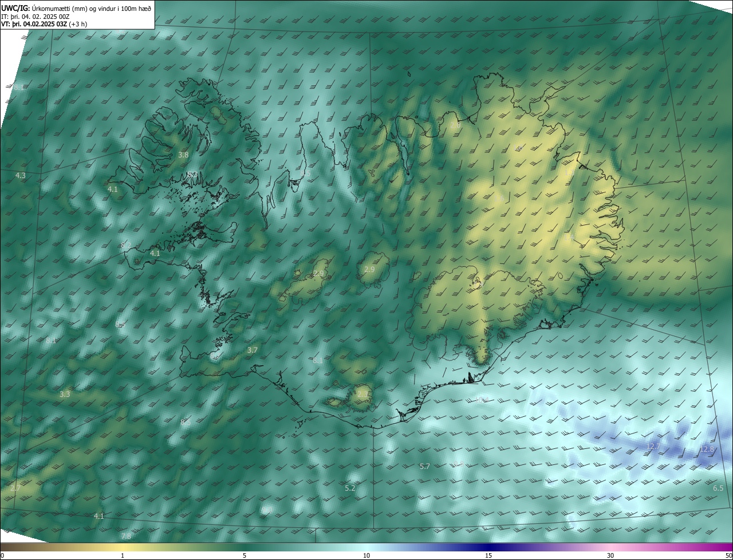Click the valid time line "VT: þri. 04.02.2025 03Z (+3 h)"
The image size is (733, 560).
pyautogui.click(x=44, y=24)
